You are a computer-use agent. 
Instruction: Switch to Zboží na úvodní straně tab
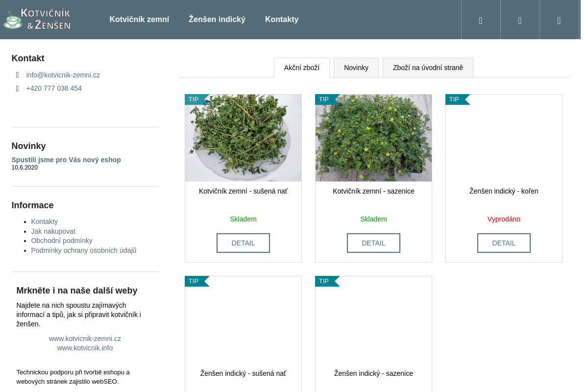(428, 68)
